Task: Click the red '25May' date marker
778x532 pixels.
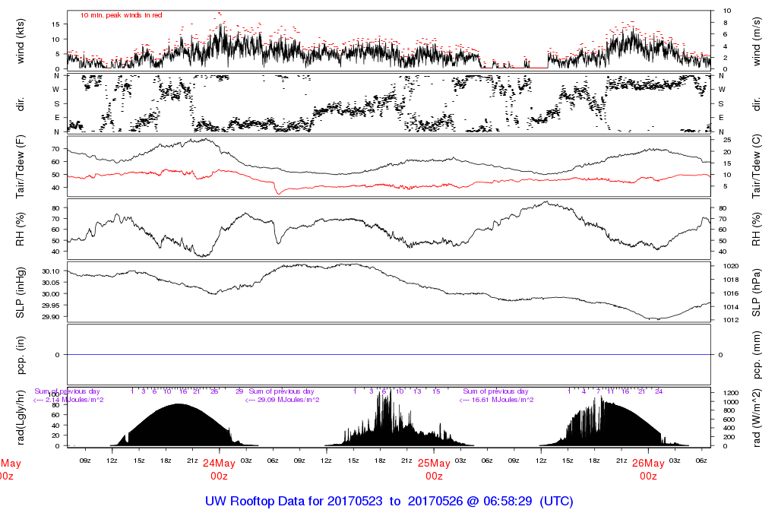Action: click(x=433, y=464)
